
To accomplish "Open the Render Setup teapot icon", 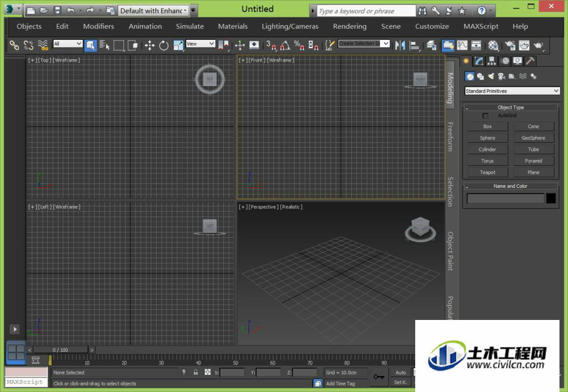I will (x=510, y=45).
